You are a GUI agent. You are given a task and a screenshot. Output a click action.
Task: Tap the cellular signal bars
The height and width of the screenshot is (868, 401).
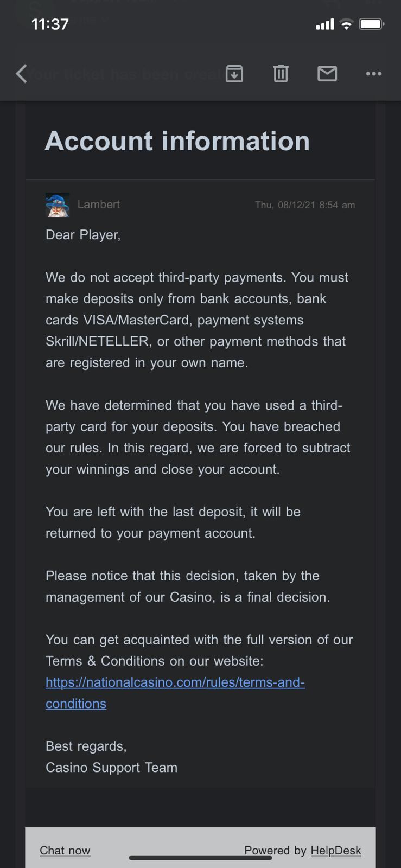pyautogui.click(x=324, y=24)
